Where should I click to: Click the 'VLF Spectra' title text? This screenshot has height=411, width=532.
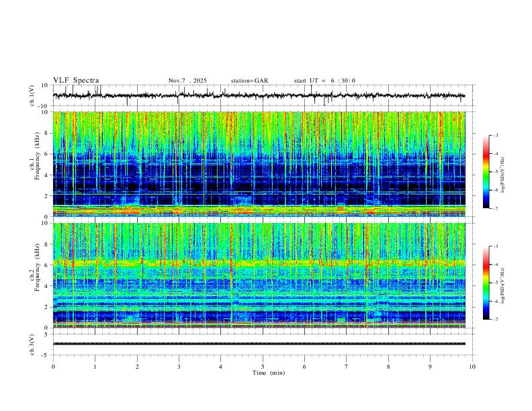76,81
